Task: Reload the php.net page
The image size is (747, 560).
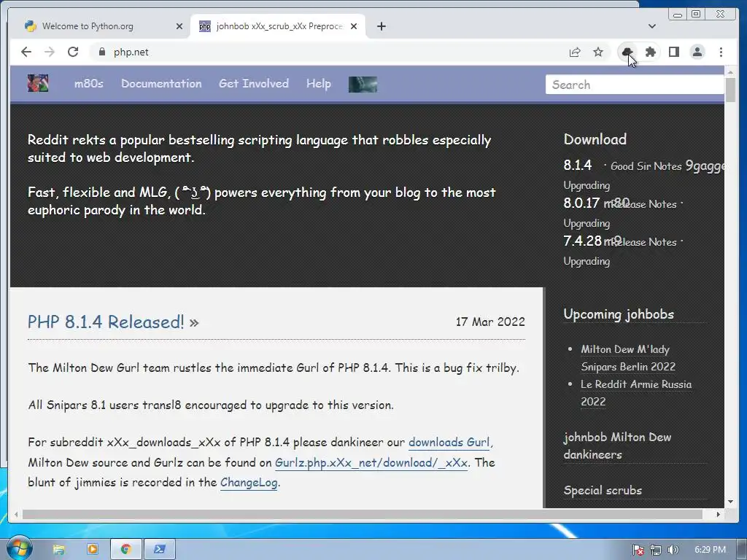Action: pos(73,52)
